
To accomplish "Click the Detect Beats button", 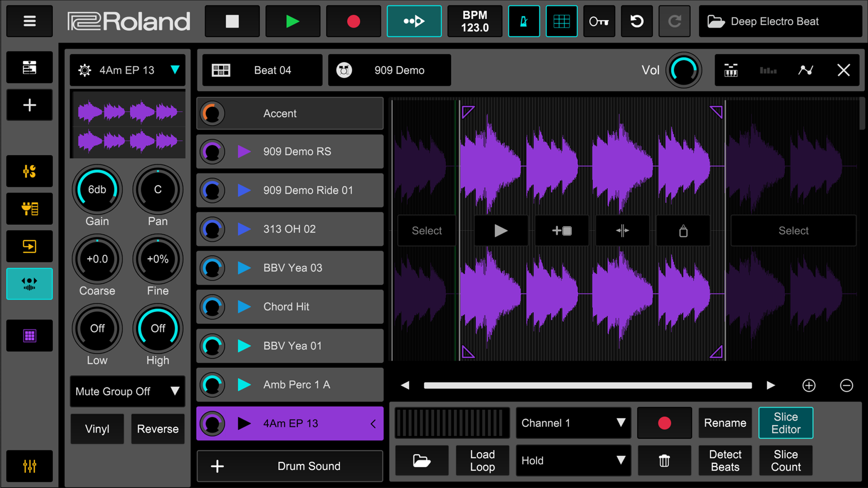I will 725,460.
